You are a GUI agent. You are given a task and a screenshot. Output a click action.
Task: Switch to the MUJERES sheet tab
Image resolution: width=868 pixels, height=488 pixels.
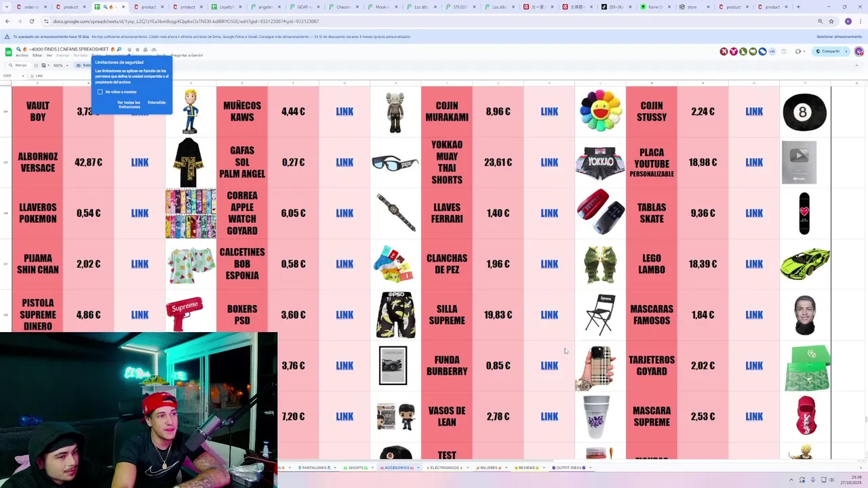[x=489, y=468]
